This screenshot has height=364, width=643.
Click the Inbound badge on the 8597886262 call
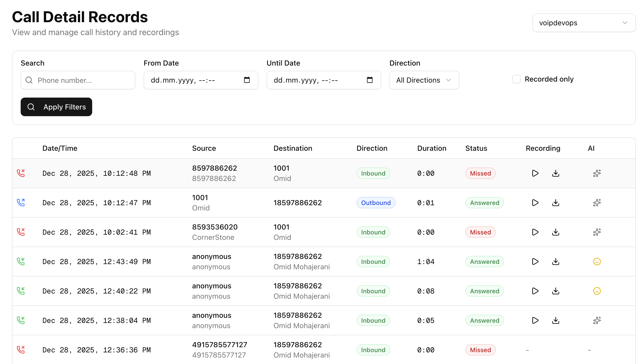point(373,173)
